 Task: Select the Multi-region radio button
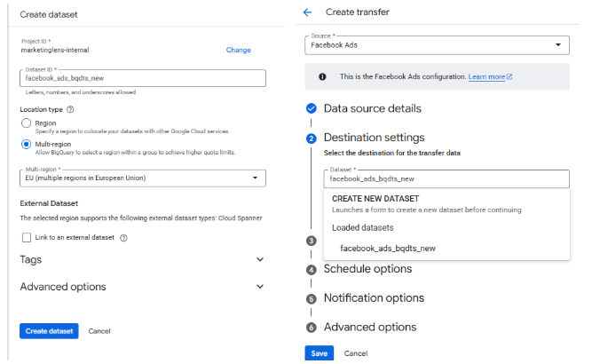click(x=26, y=143)
